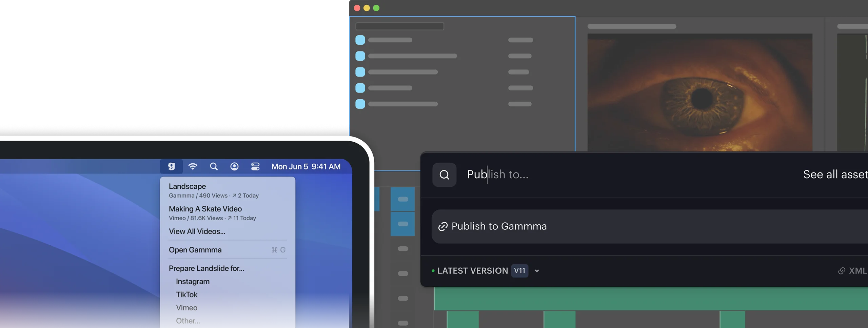Click the eye video preview thumbnail

tap(700, 92)
